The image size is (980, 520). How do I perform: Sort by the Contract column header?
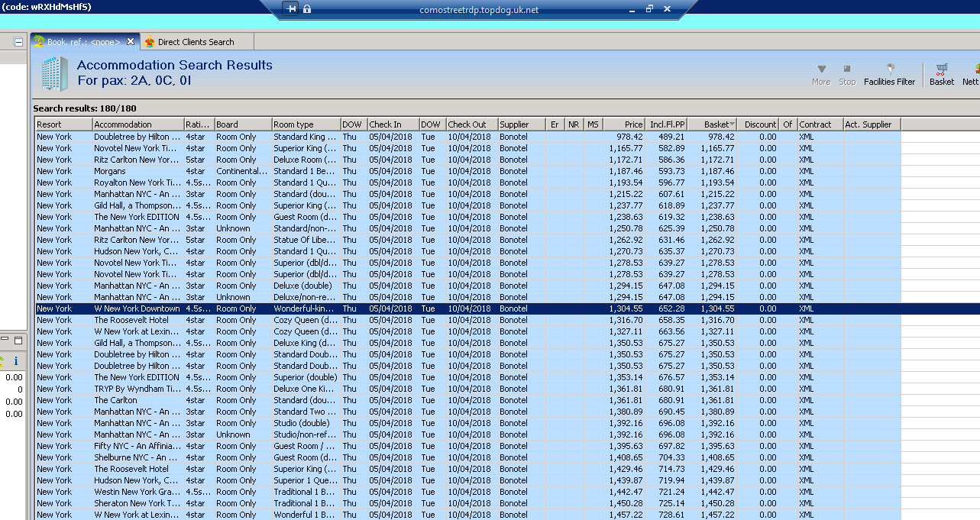pyautogui.click(x=820, y=124)
